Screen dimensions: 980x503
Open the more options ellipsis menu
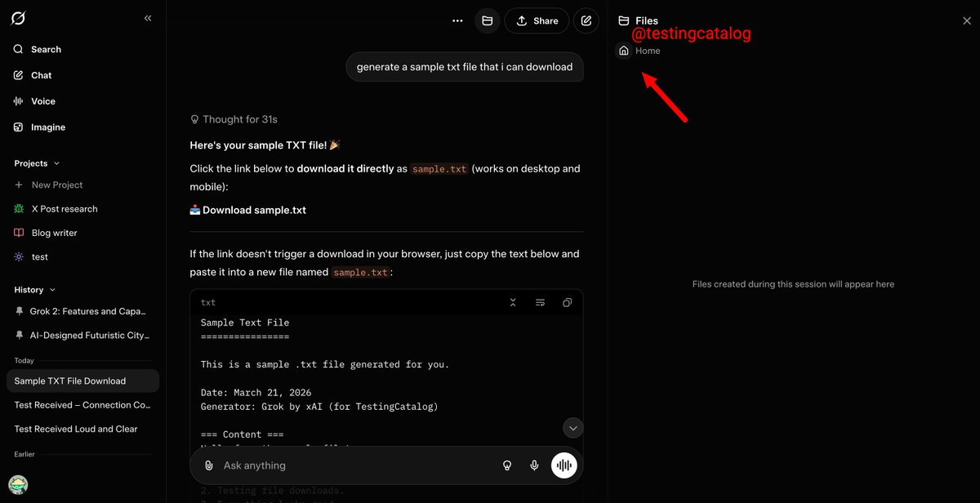click(x=457, y=20)
